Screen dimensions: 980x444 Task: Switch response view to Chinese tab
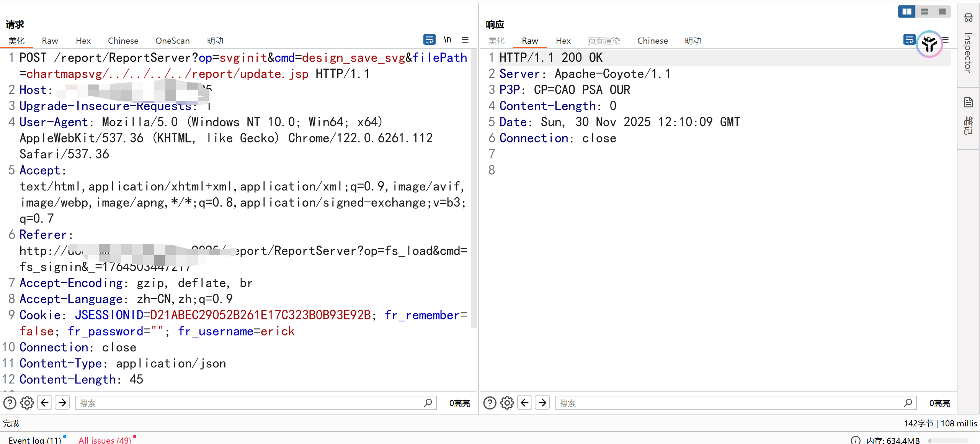point(652,41)
